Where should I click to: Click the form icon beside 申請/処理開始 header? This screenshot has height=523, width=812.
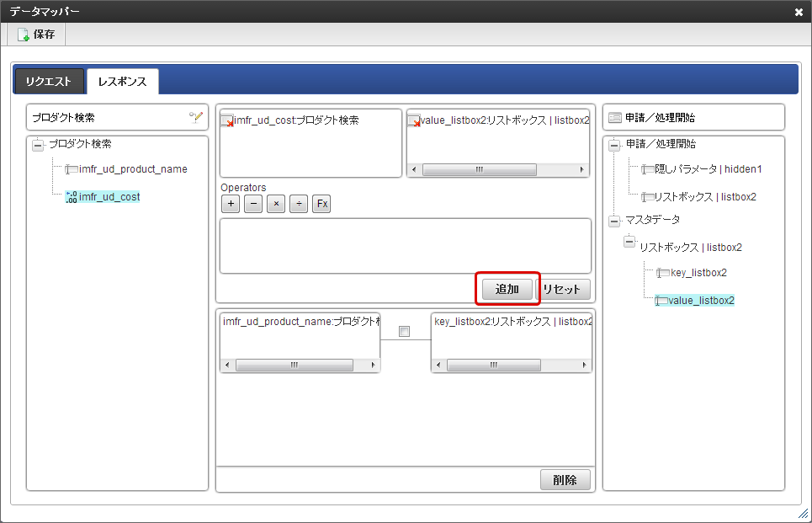click(x=615, y=118)
